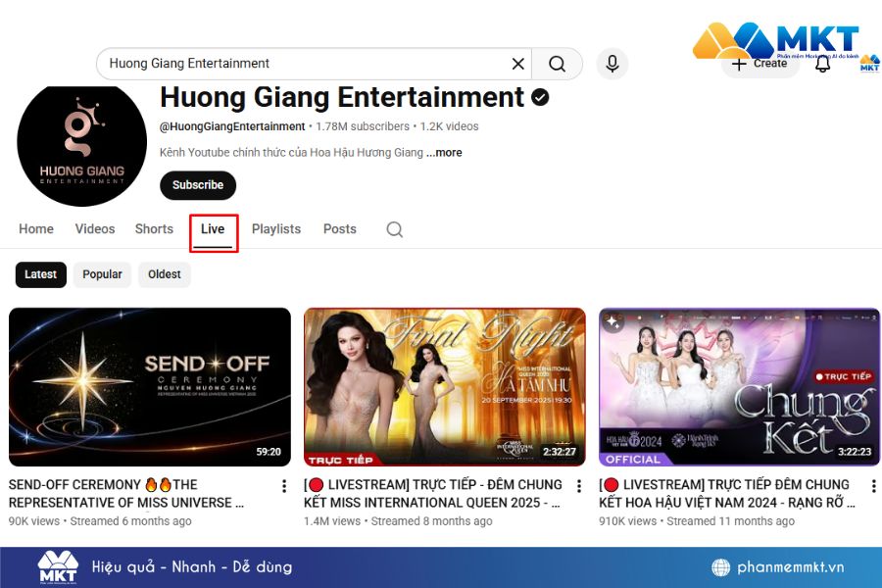Switch to the Videos tab
Screen dimensions: 882x588
click(x=95, y=229)
